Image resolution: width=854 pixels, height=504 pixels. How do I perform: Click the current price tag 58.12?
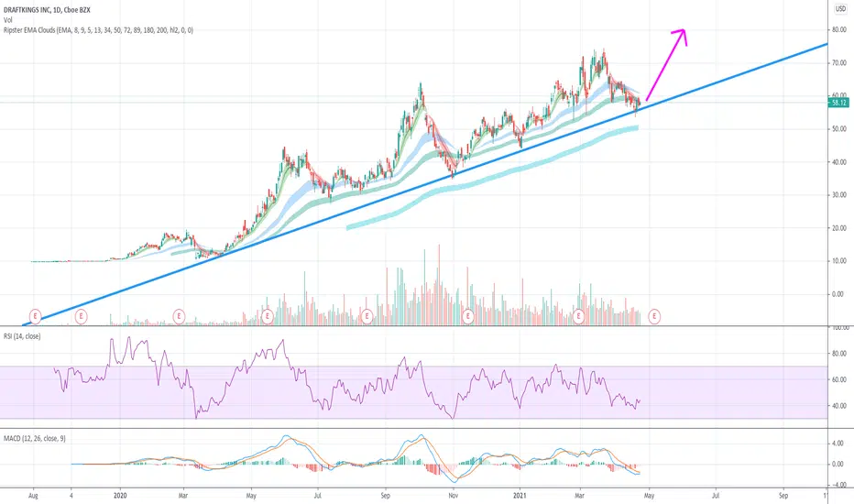pyautogui.click(x=838, y=103)
